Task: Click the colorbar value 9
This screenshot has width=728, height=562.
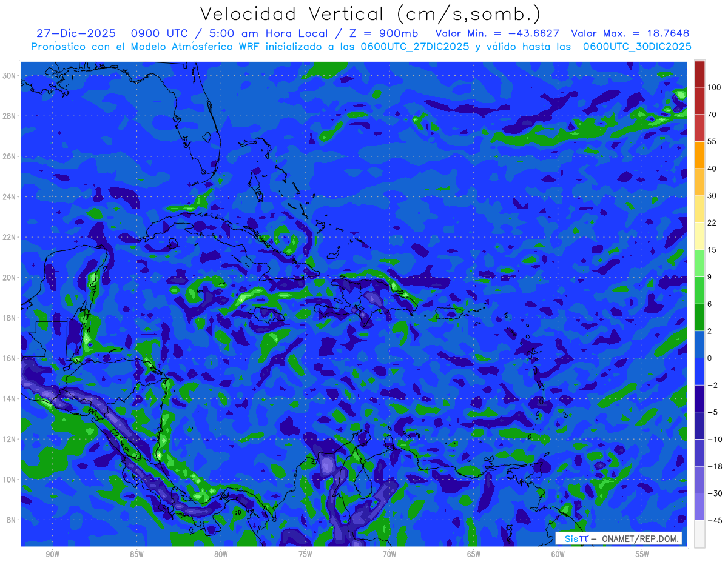Action: (710, 276)
